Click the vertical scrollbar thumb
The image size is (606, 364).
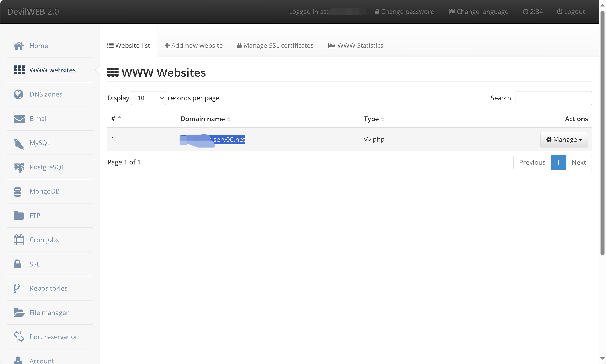point(602,133)
